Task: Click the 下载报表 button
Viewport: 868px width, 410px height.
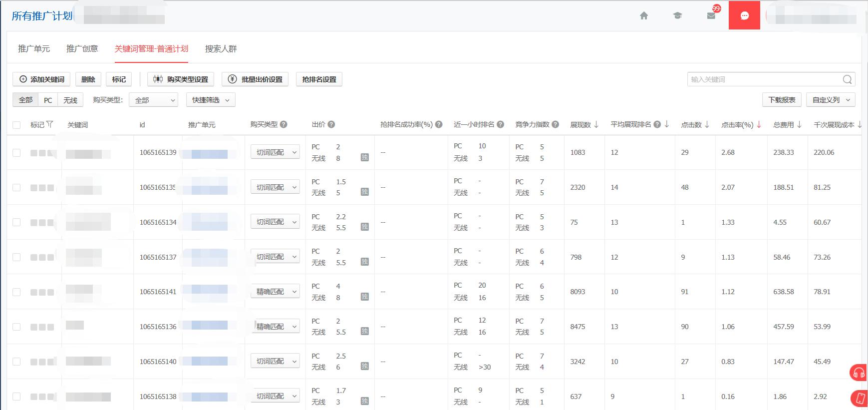Action: pyautogui.click(x=782, y=100)
